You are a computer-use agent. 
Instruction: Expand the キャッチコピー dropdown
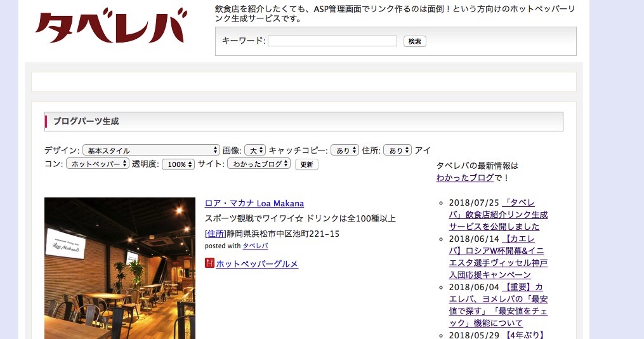(x=346, y=150)
